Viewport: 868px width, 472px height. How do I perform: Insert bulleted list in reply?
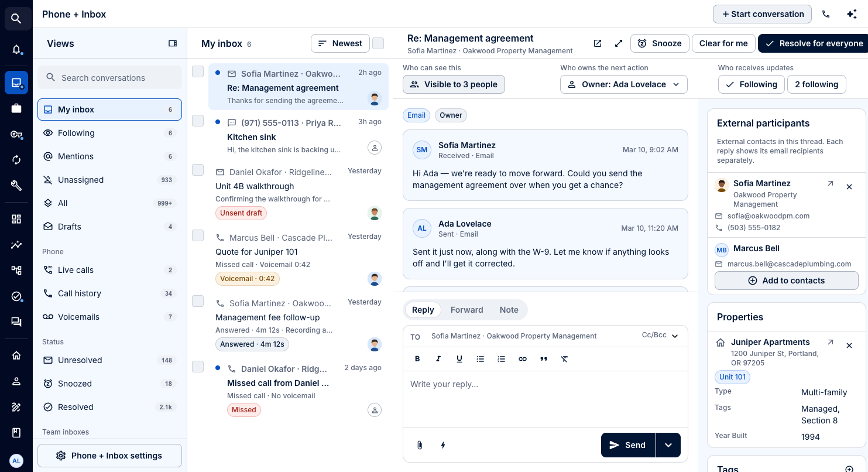[481, 359]
